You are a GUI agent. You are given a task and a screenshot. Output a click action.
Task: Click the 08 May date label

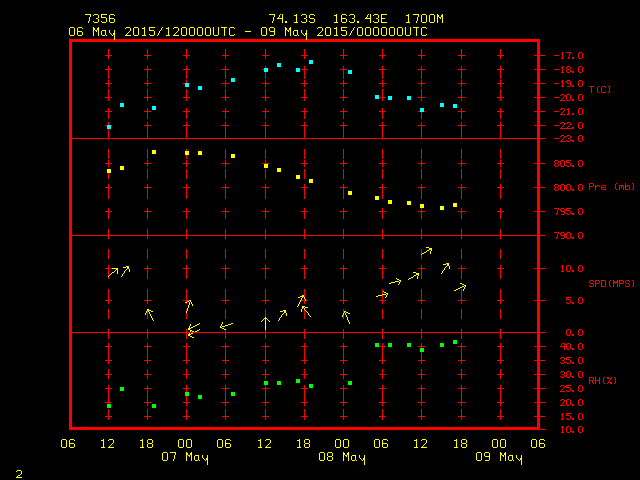[x=342, y=458]
